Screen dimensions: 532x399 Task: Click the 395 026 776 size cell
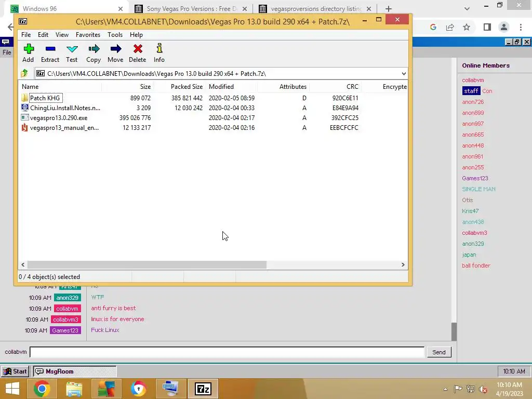pos(135,118)
